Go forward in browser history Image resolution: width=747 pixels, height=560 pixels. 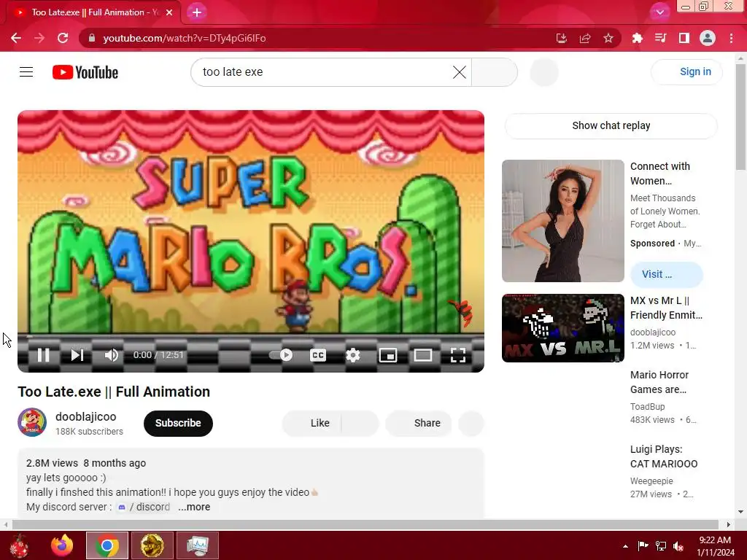tap(39, 38)
